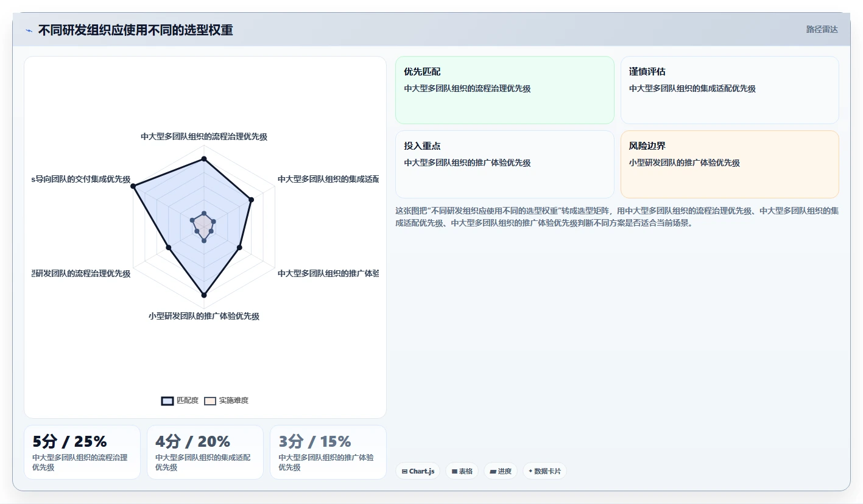Open the 谨慎评估 card
The height and width of the screenshot is (504, 863).
pyautogui.click(x=730, y=90)
